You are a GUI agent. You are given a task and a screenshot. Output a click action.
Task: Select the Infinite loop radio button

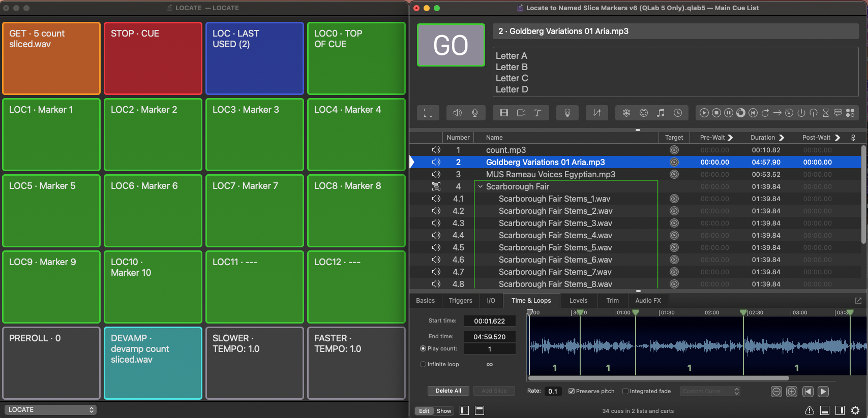click(423, 364)
